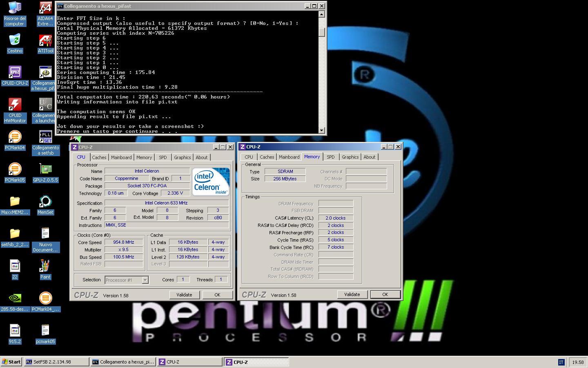
Task: Switch to CPU tab in right CPU-Z window
Action: click(249, 157)
